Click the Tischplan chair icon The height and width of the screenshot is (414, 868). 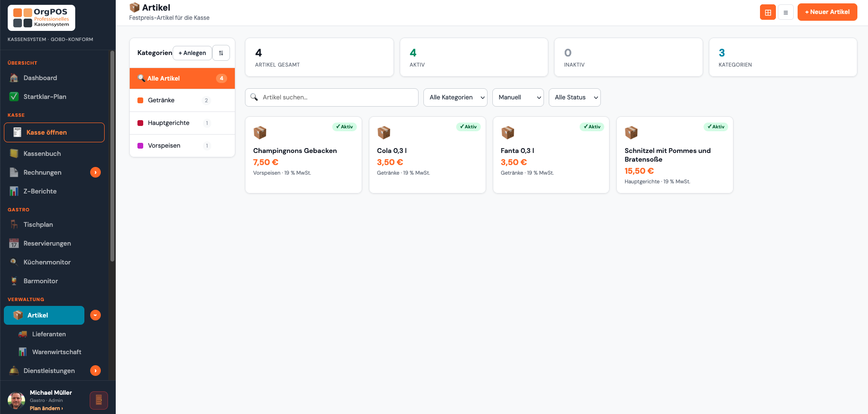14,224
